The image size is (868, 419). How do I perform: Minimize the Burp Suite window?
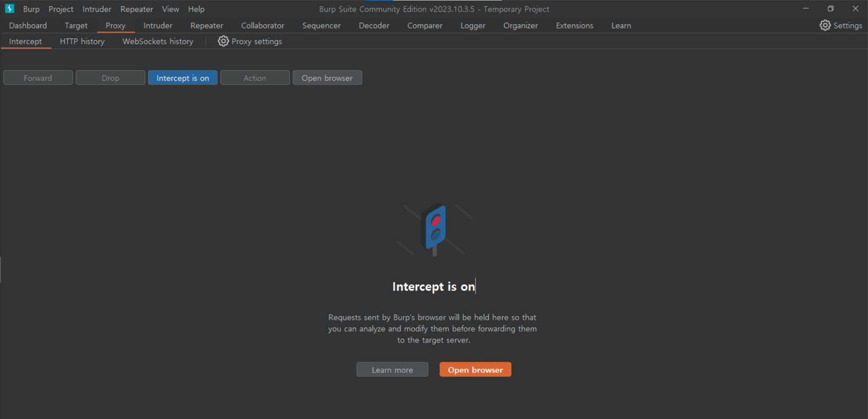point(806,9)
